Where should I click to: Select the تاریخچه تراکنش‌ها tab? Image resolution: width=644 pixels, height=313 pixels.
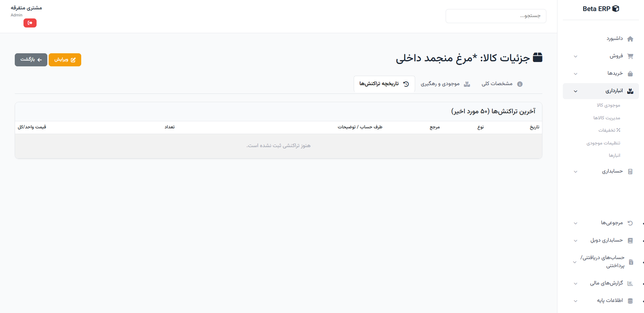[x=384, y=84]
